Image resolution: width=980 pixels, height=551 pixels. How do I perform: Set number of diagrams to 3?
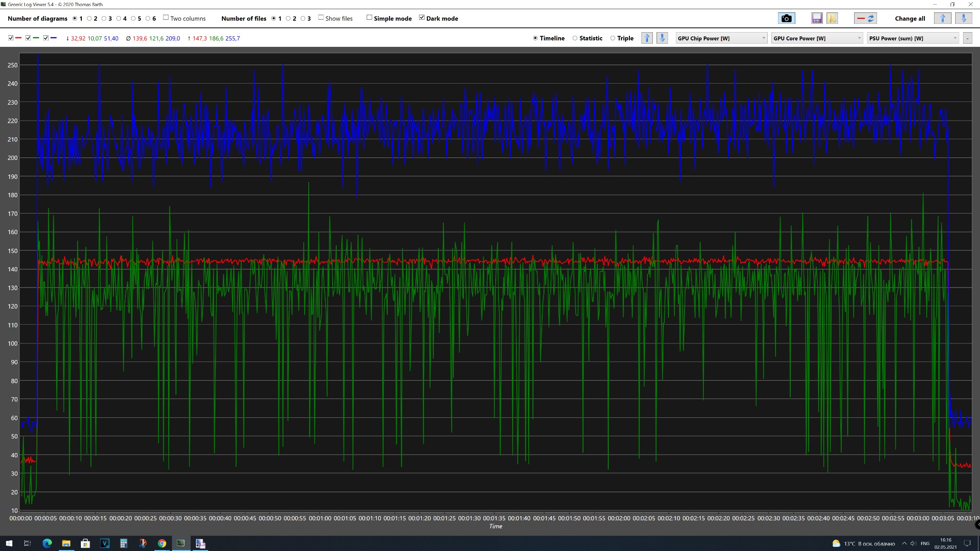(x=104, y=18)
